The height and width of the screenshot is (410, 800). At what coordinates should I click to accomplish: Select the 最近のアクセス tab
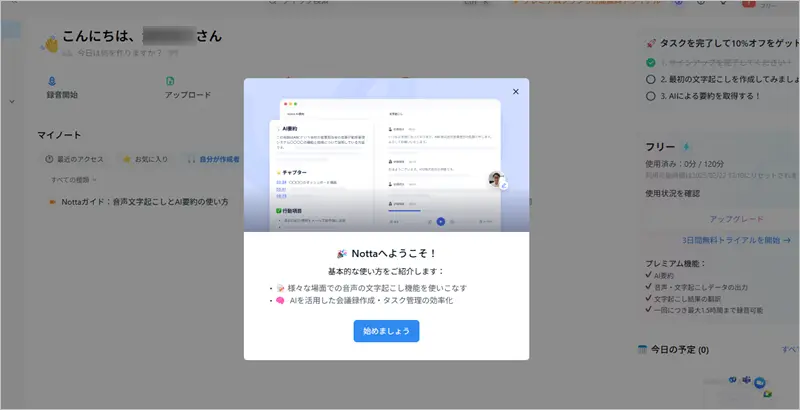[x=74, y=159]
